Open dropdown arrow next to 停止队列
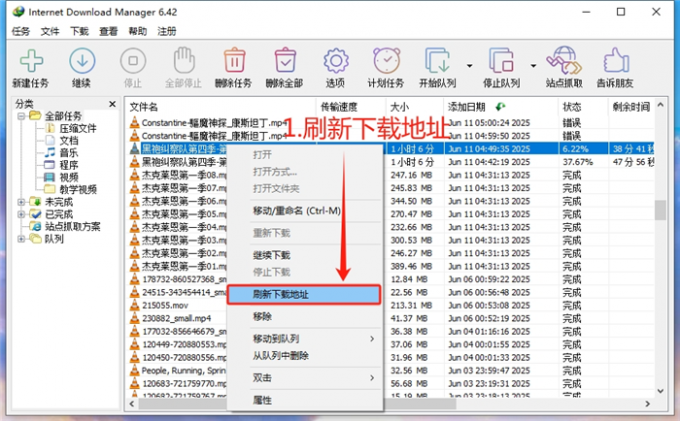This screenshot has width=680, height=421. [533, 66]
